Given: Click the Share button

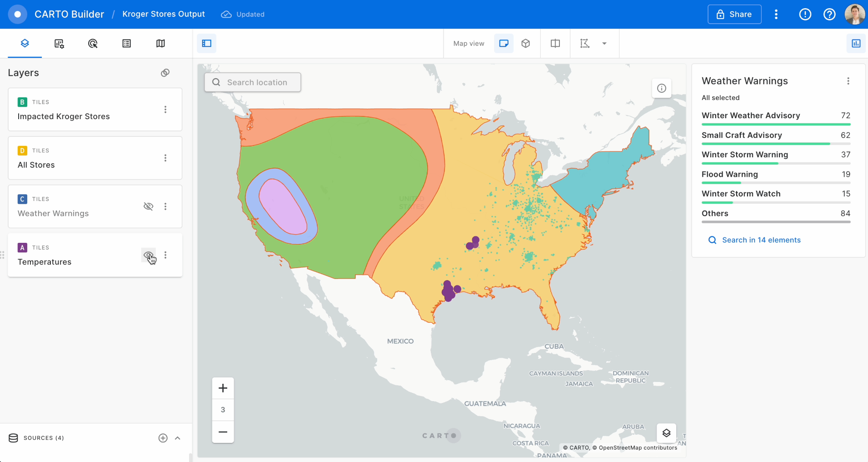Looking at the screenshot, I should tap(734, 14).
